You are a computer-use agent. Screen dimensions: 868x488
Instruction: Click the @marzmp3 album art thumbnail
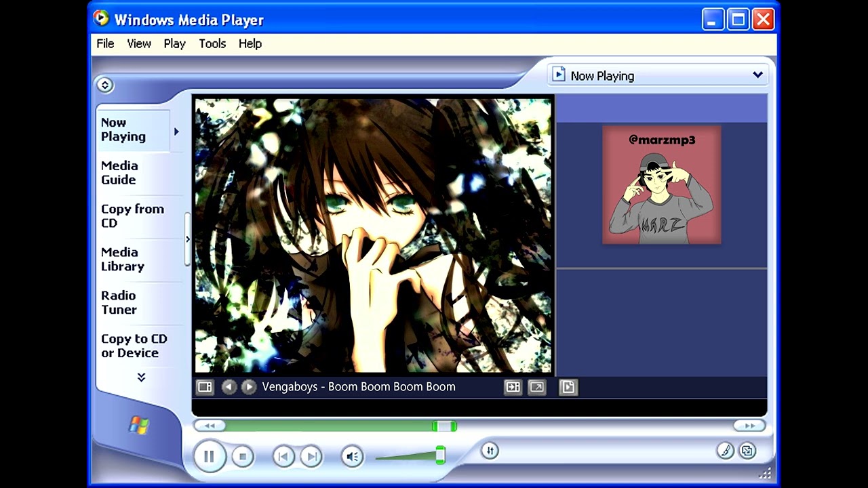(x=661, y=184)
